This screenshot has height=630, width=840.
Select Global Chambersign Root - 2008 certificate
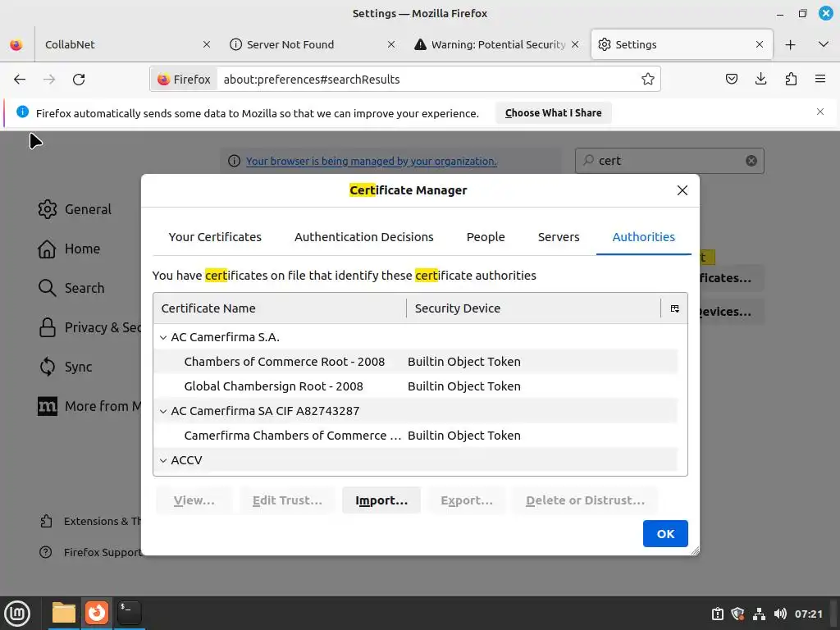click(x=416, y=386)
